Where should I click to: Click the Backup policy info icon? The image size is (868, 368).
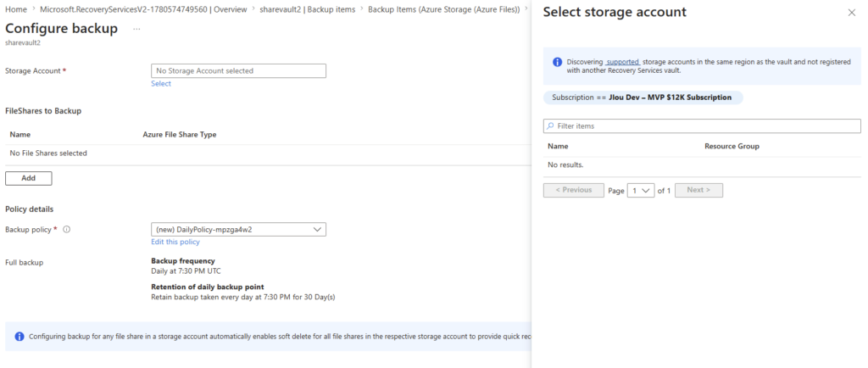pyautogui.click(x=66, y=229)
